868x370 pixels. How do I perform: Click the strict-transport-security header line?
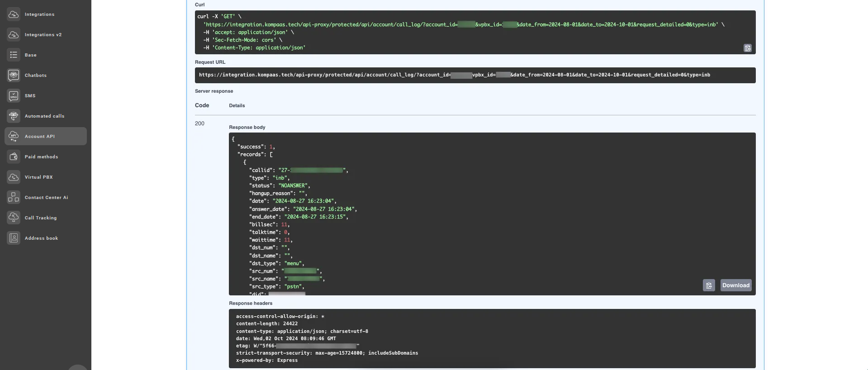327,353
